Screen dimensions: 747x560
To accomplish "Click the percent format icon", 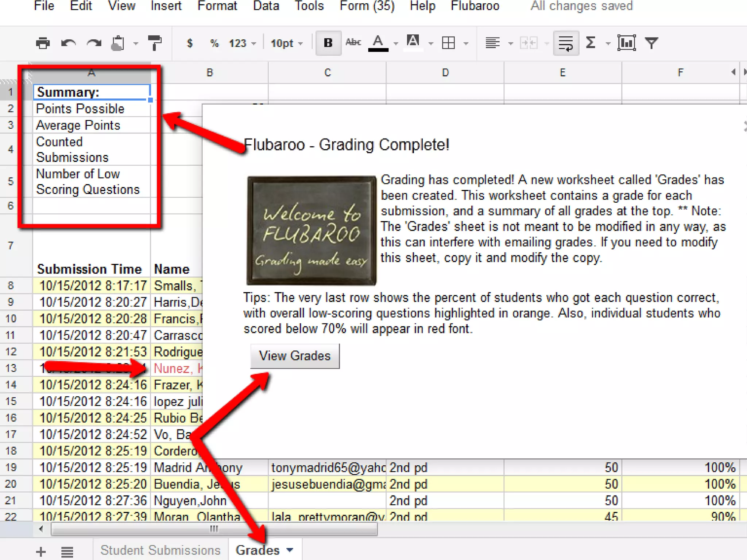I will (214, 43).
